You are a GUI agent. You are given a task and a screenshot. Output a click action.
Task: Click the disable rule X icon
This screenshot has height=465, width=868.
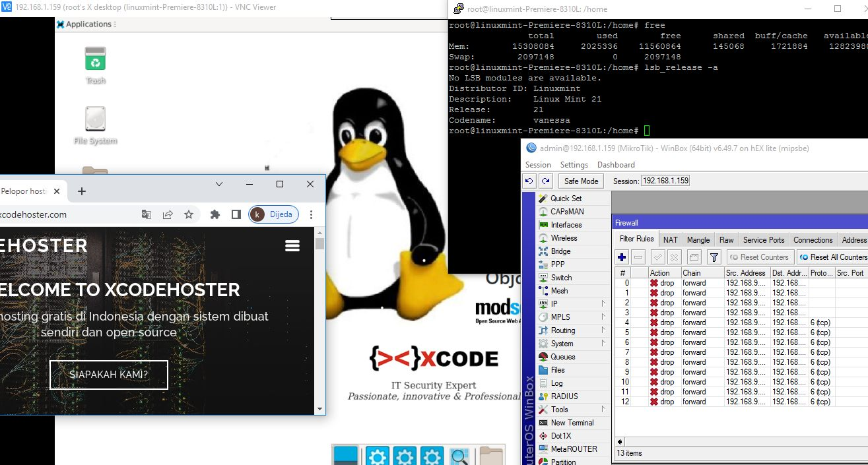[x=674, y=257]
